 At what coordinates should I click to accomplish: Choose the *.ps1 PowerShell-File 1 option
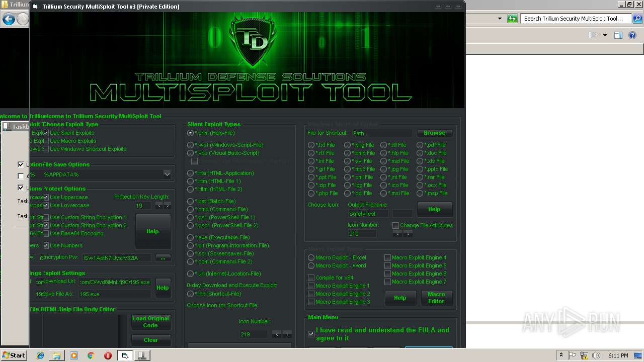(190, 218)
